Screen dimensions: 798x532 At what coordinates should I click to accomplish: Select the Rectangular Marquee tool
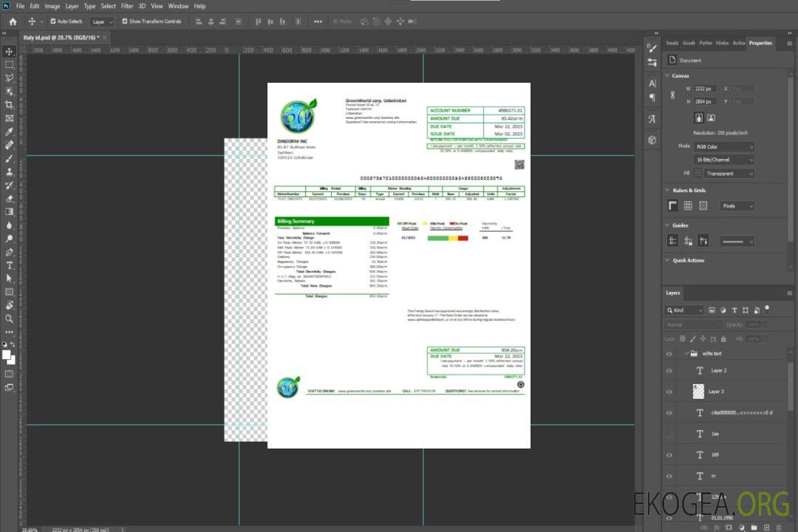click(x=9, y=65)
